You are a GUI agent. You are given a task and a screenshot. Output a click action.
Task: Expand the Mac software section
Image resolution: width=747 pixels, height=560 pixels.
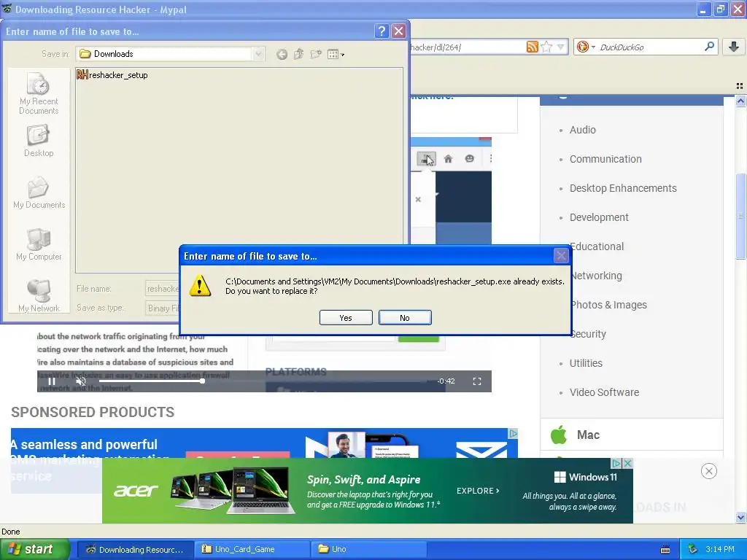click(632, 435)
